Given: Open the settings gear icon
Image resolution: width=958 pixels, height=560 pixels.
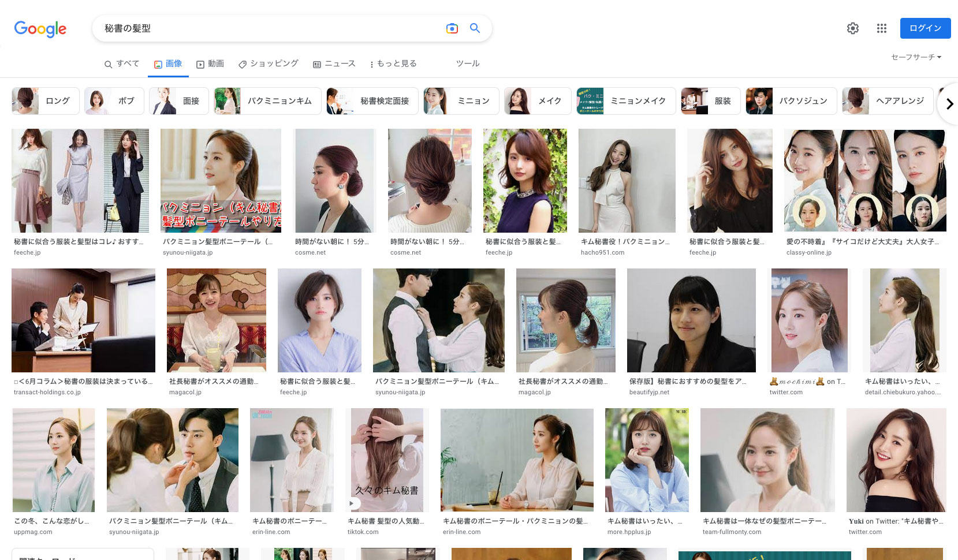Looking at the screenshot, I should click(x=852, y=28).
